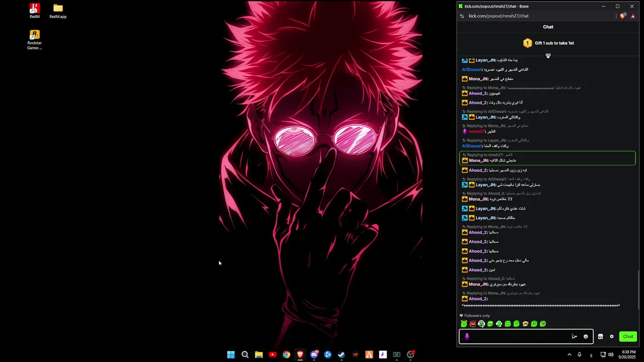Open the Kick shop storefront icon
The height and width of the screenshot is (362, 644).
tap(600, 336)
